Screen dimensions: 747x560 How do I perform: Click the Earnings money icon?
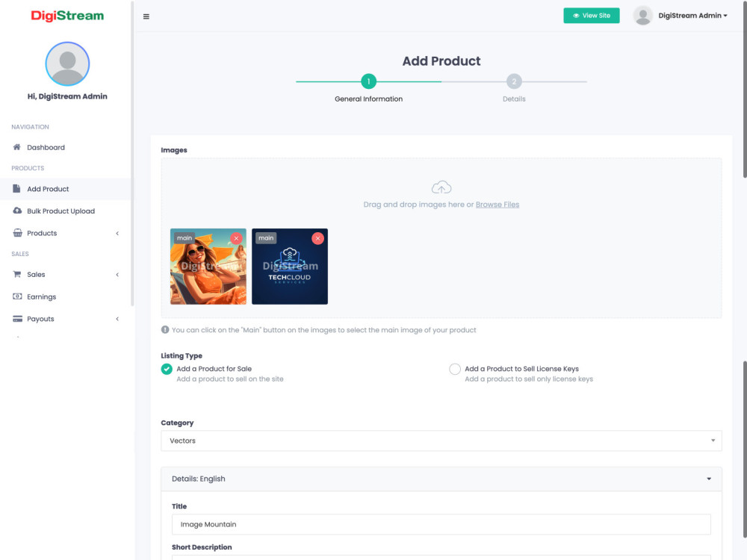(17, 296)
